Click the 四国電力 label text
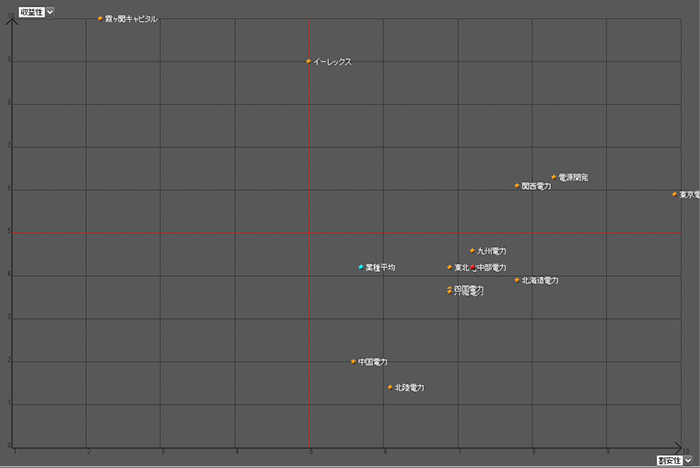This screenshot has width=700, height=468. 469,289
